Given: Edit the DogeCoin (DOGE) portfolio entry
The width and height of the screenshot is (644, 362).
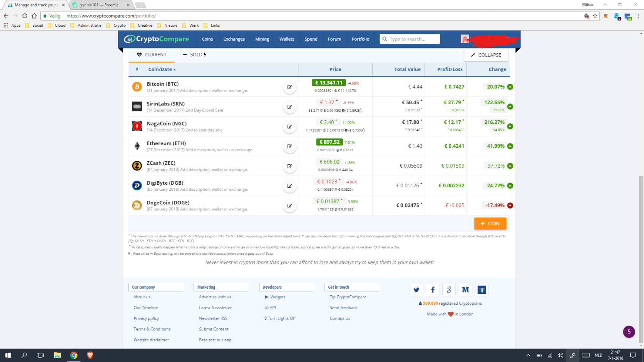Looking at the screenshot, I should [290, 206].
